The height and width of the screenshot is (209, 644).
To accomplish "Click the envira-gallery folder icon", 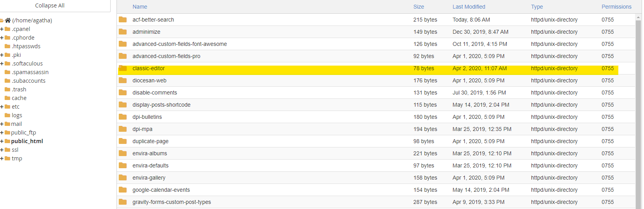I will (x=123, y=178).
